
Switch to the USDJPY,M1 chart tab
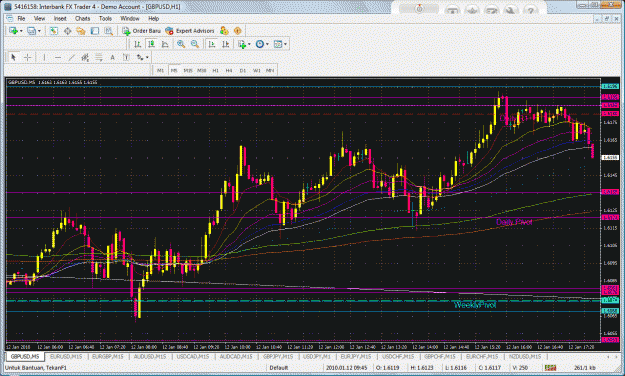(x=316, y=356)
